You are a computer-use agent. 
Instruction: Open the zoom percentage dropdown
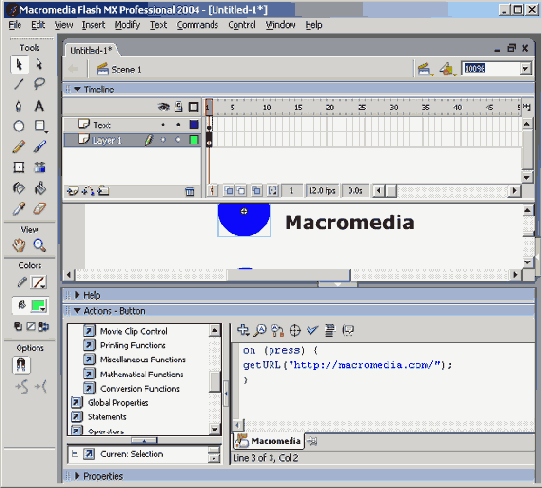[525, 68]
